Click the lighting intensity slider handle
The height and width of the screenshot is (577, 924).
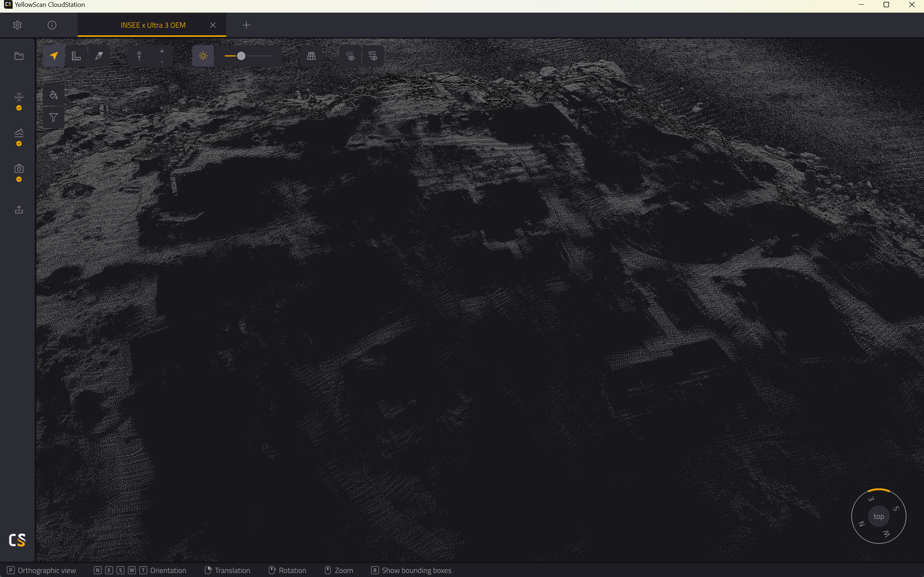click(241, 56)
